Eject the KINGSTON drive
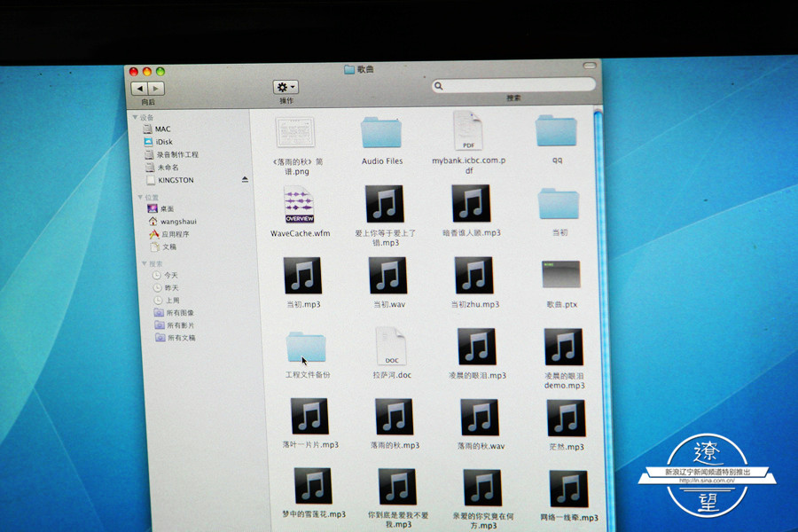 (x=246, y=180)
